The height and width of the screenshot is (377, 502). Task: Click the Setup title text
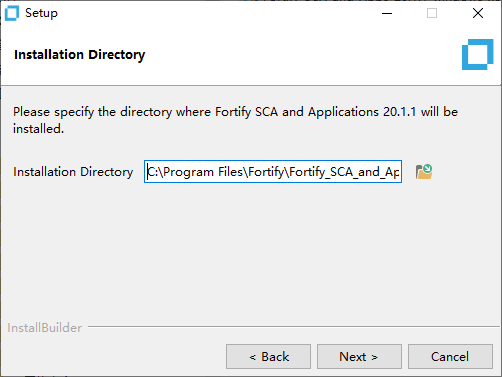41,13
